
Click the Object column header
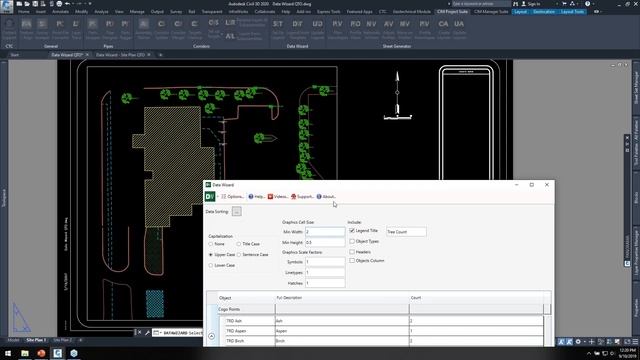click(x=246, y=298)
